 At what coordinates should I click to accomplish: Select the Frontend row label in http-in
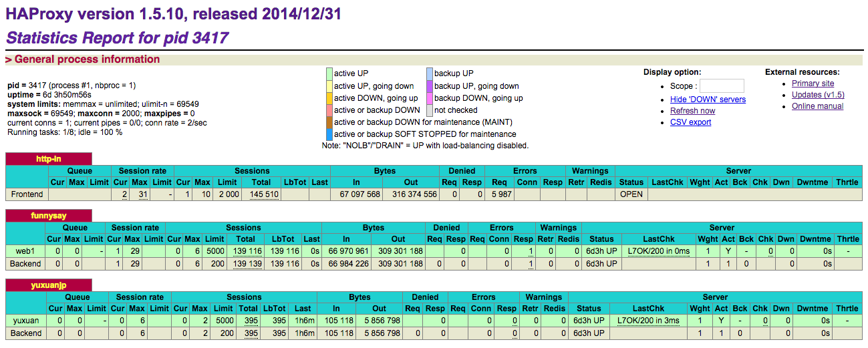[x=27, y=194]
